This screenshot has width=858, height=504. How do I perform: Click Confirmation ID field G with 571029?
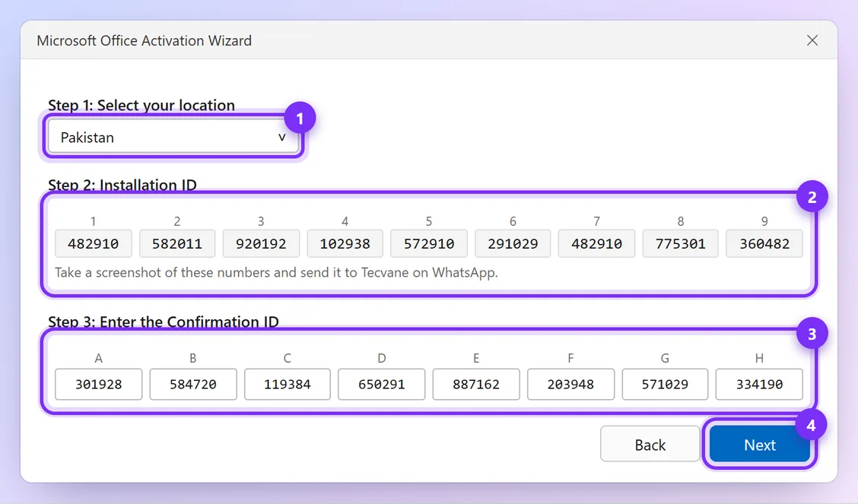[665, 385]
